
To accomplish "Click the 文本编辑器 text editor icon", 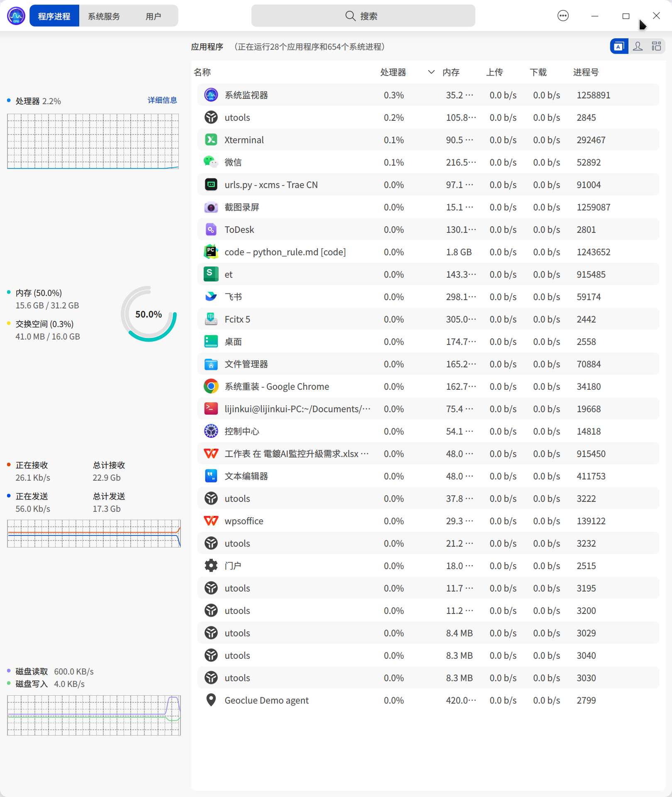I will tap(211, 476).
